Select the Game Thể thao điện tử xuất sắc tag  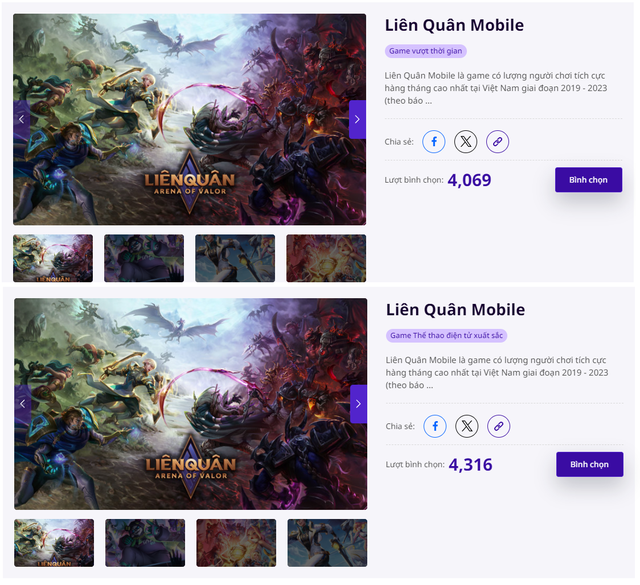447,336
